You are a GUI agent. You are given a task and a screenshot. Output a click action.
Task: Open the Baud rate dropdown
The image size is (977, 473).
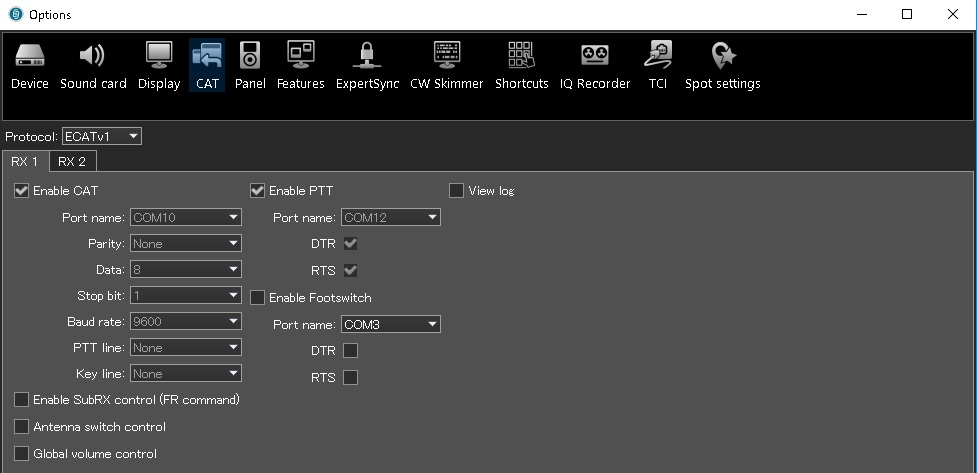tap(186, 322)
